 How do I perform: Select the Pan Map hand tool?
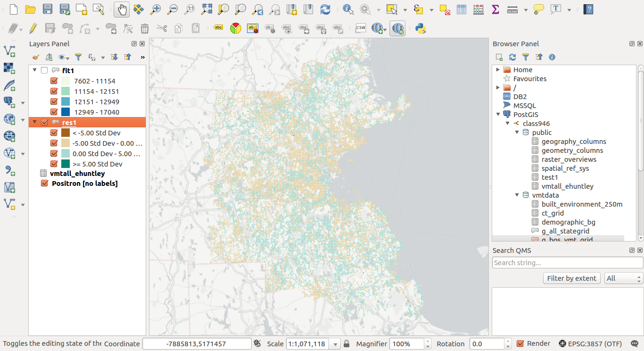pos(122,9)
